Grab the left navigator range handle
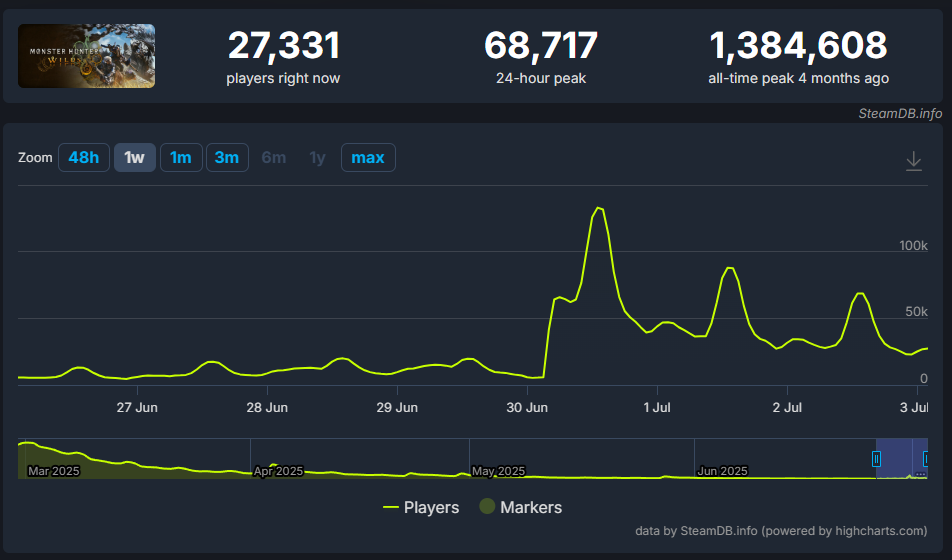 876,459
